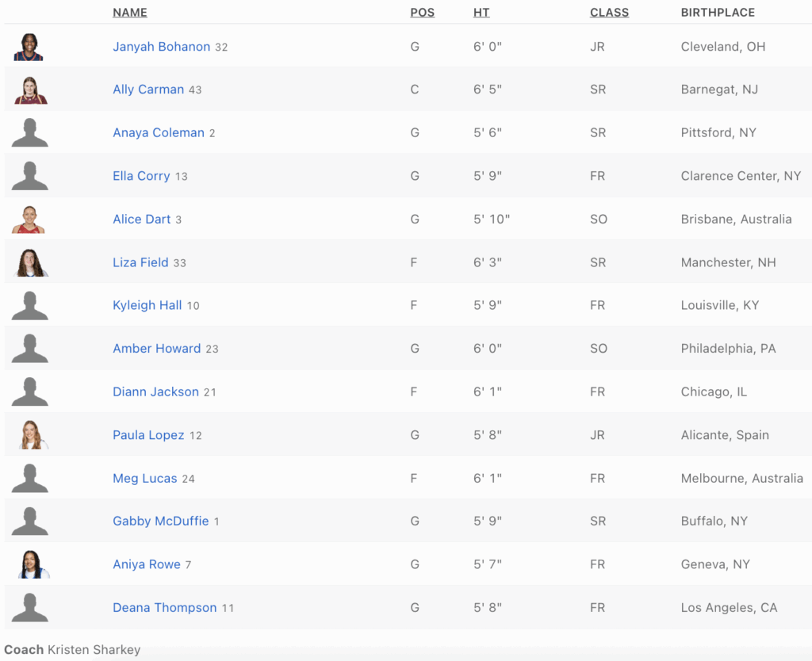
Task: Sort the table by POS column
Action: coord(422,13)
